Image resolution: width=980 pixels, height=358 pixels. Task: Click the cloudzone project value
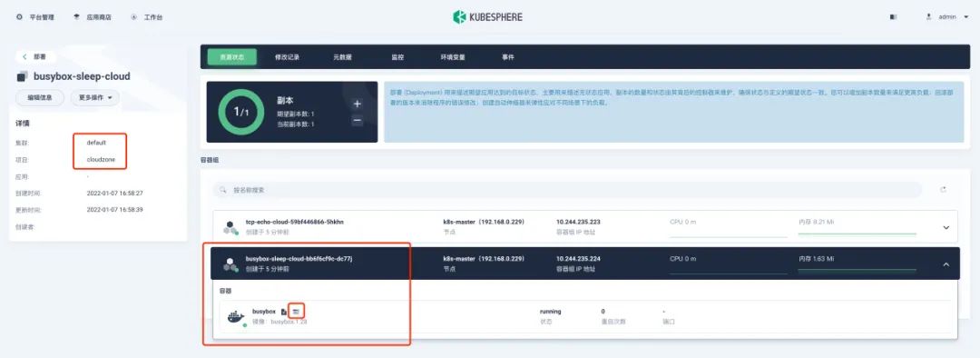101,159
